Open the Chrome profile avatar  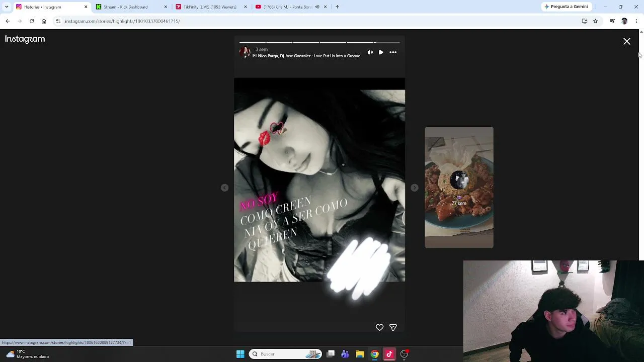click(x=624, y=21)
